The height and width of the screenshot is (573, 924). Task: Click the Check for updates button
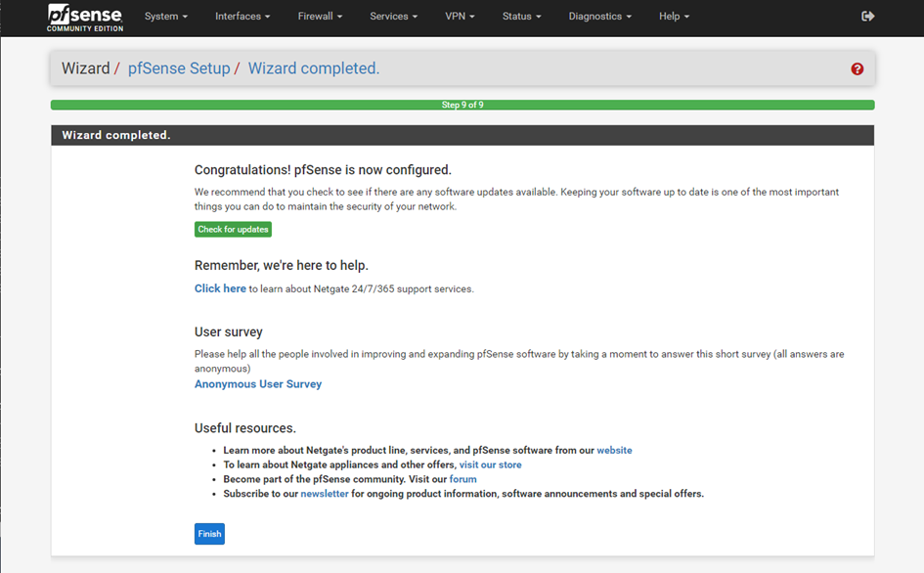point(233,230)
